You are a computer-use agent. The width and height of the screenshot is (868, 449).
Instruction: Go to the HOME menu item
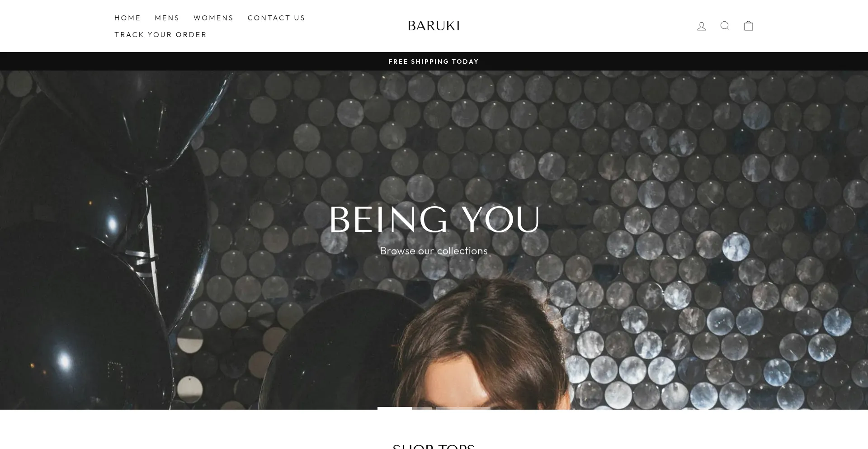[127, 18]
